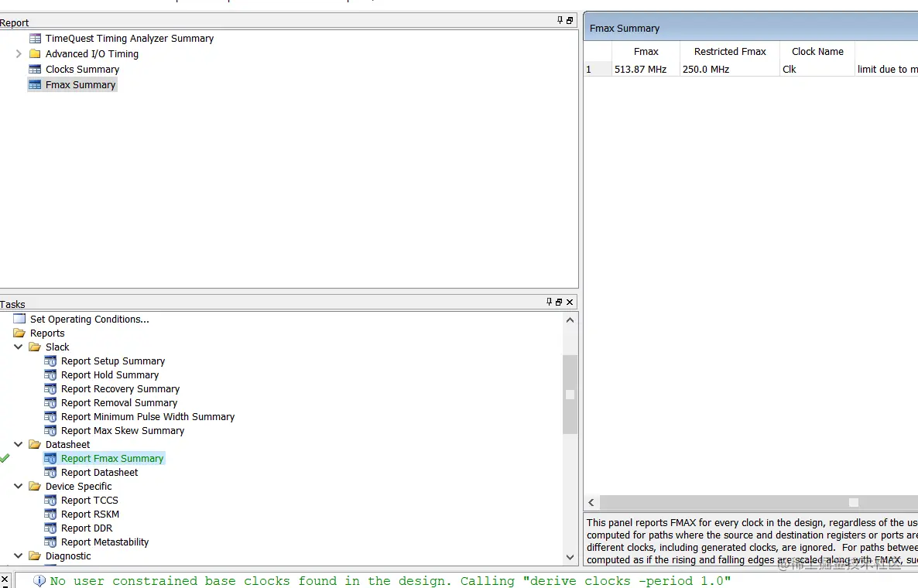Image resolution: width=918 pixels, height=588 pixels.
Task: Pin the Tasks panel
Action: (x=549, y=302)
